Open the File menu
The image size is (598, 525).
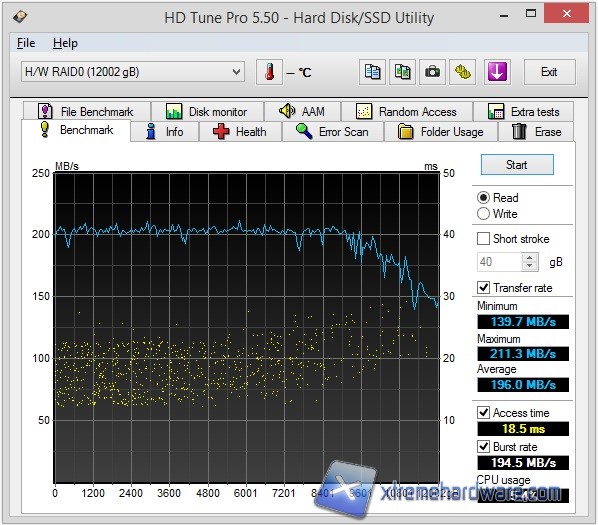[x=26, y=43]
